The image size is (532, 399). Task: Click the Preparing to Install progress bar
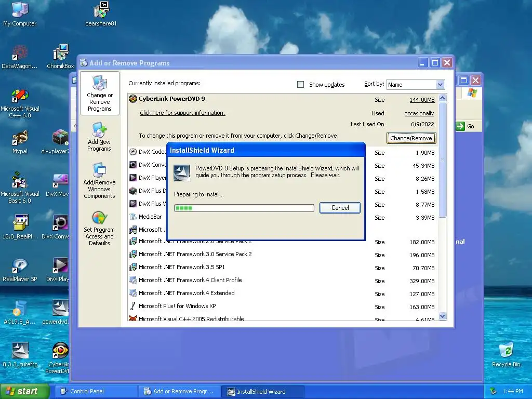244,208
